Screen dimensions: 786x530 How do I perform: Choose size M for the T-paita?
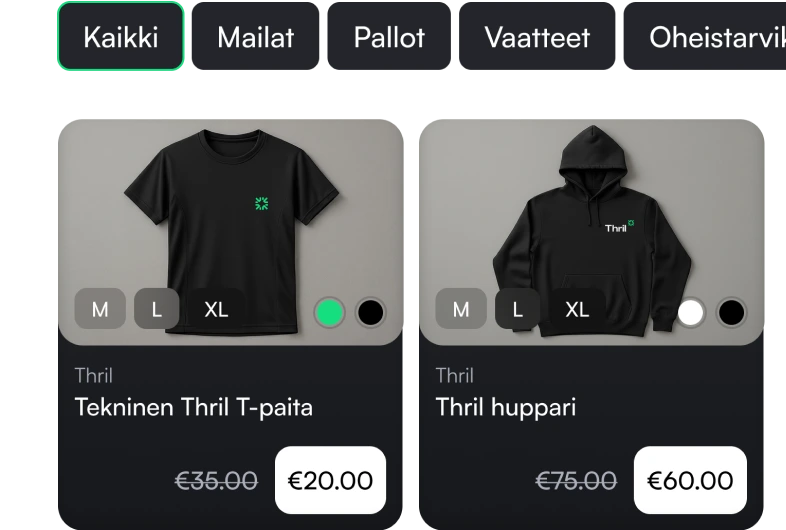point(100,308)
